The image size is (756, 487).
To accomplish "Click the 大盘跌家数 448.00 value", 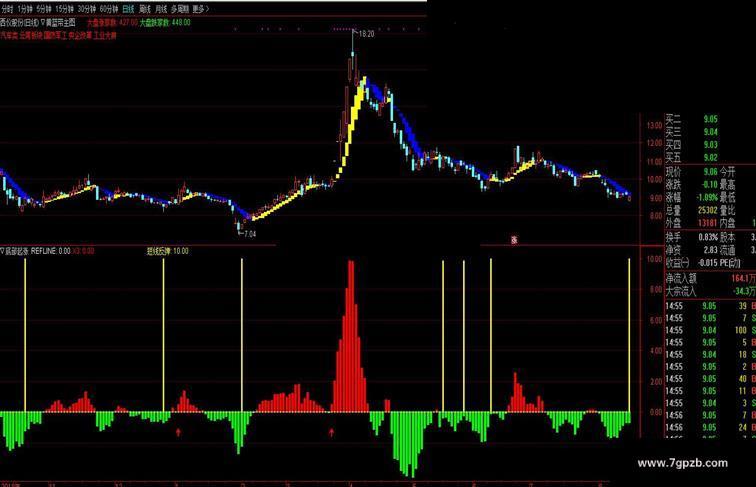I will (x=165, y=22).
